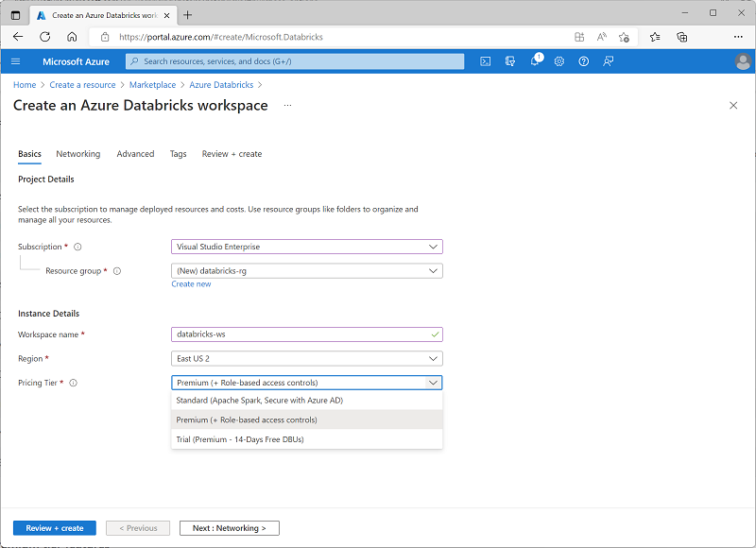Go to Create a resource breadcrumb
Viewport: 756px width, 548px height.
point(82,85)
